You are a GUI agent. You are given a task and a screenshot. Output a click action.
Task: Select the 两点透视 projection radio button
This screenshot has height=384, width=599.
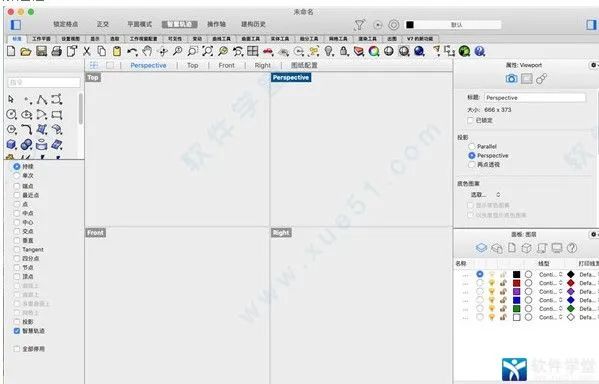[472, 165]
